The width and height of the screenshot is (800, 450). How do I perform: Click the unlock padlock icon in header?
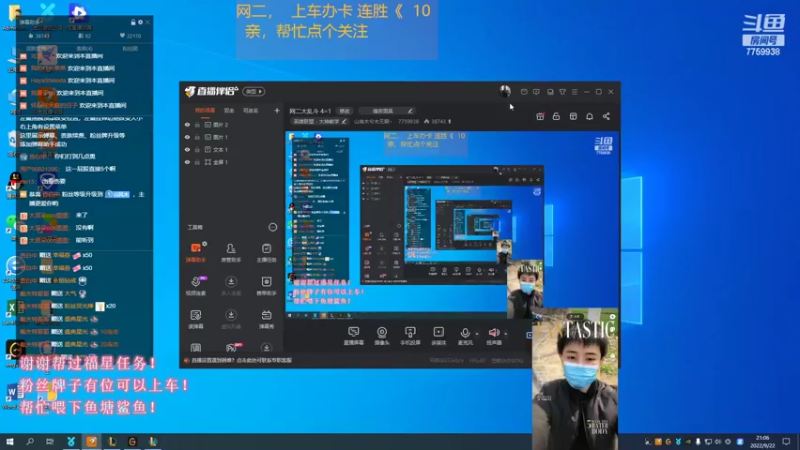pos(556,116)
